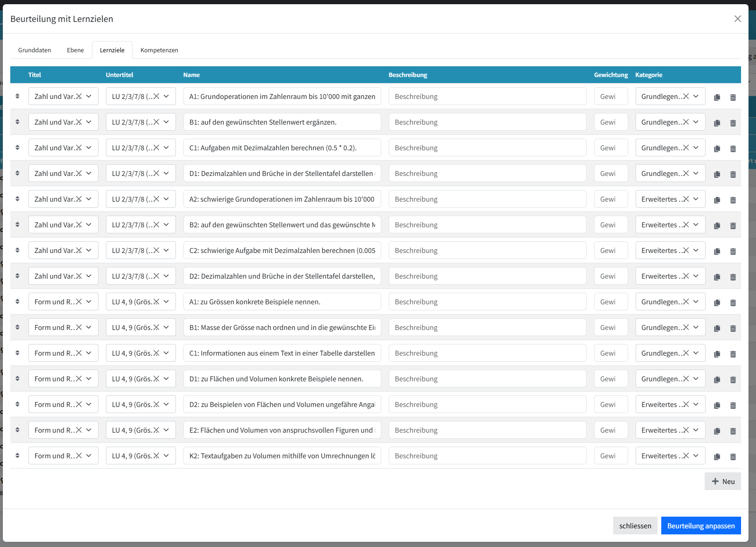Duplicate the 'D1: Dezimalzahlen und Brüche' row
This screenshot has width=756, height=547.
point(717,174)
